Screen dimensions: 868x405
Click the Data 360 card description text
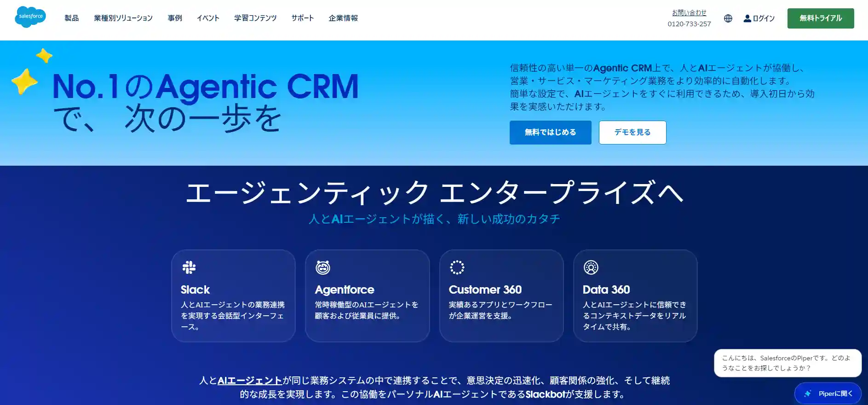635,316
